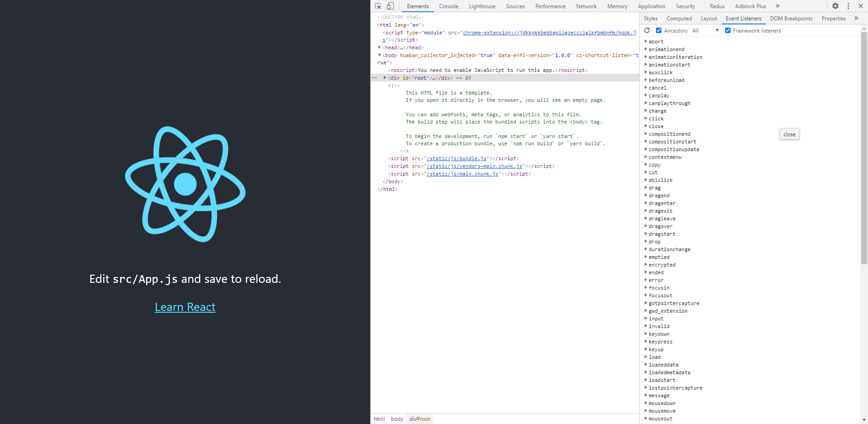Click the event listeners panel scrollbar thumb

864,147
